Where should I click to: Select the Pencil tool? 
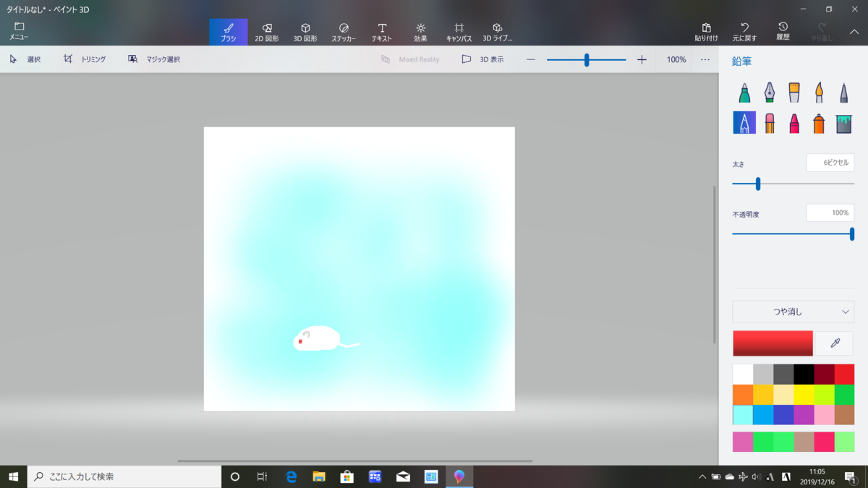tap(744, 123)
